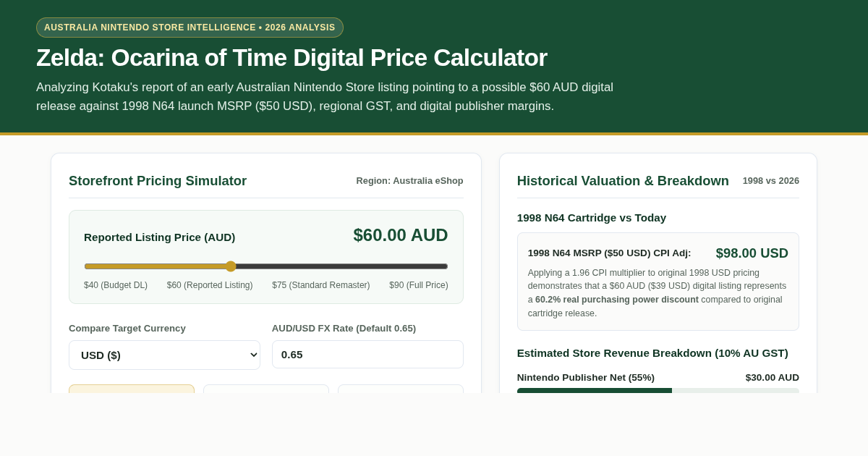
Task: Click the Australia Nintendo Store Intelligence badge
Action: click(190, 28)
